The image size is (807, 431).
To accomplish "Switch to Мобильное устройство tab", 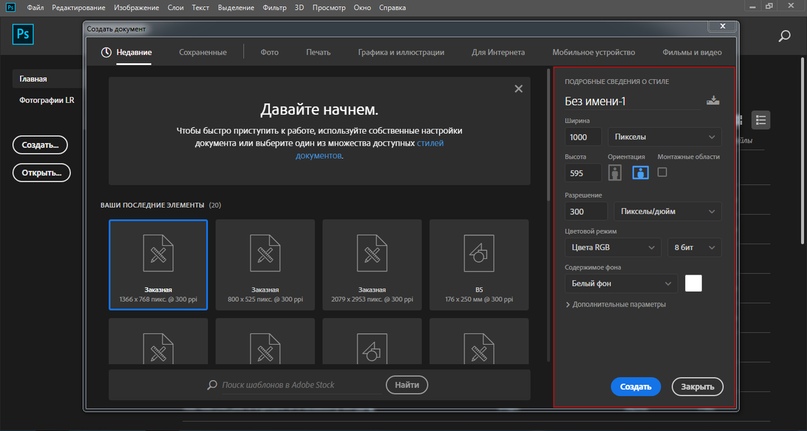I will coord(593,52).
